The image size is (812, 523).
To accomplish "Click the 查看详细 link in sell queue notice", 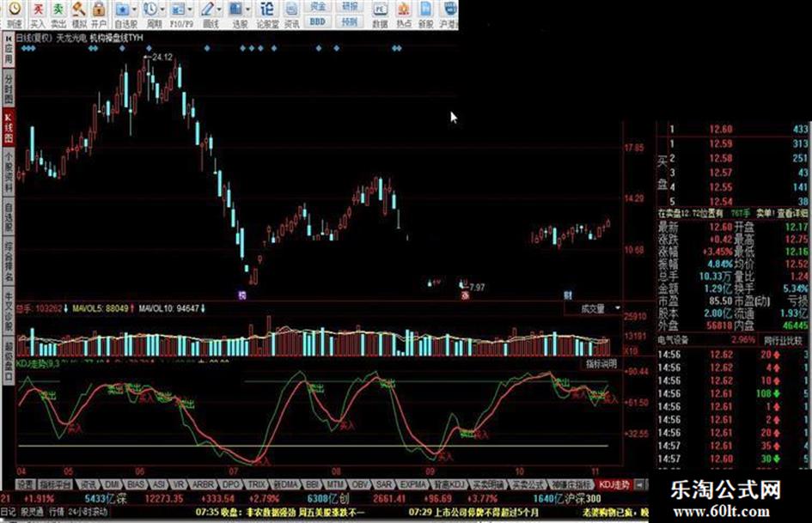I will (x=791, y=213).
